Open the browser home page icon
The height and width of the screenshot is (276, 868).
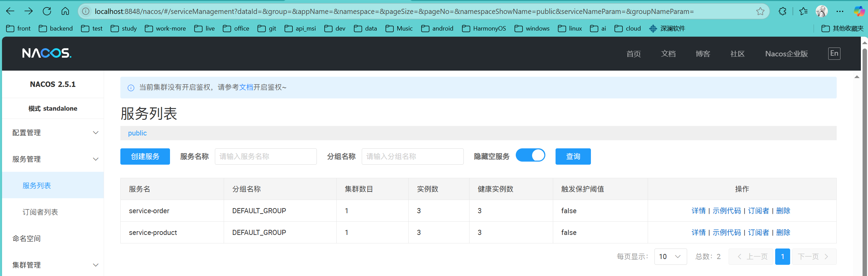[65, 11]
